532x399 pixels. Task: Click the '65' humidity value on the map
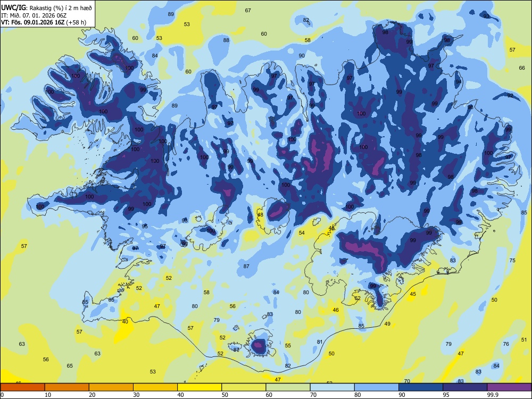[70, 366]
